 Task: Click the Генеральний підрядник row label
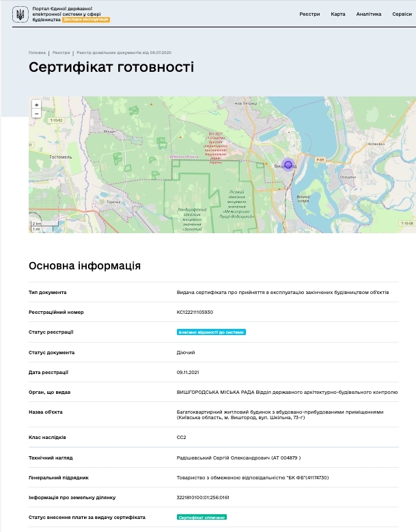[x=58, y=478]
